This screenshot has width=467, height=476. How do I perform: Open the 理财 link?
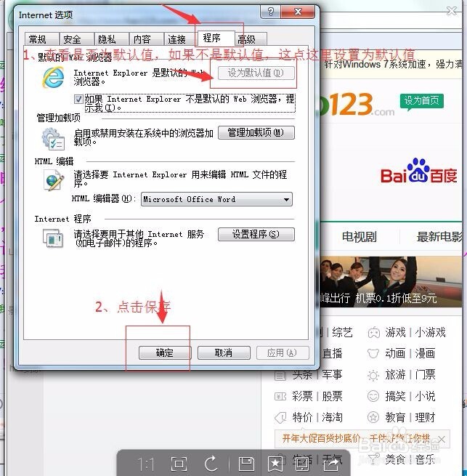pyautogui.click(x=425, y=417)
